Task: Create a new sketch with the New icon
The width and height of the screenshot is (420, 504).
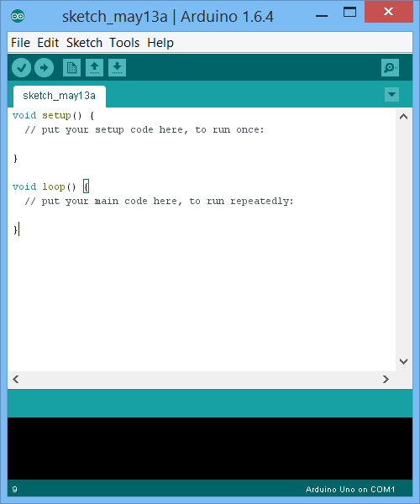Action: coord(71,67)
